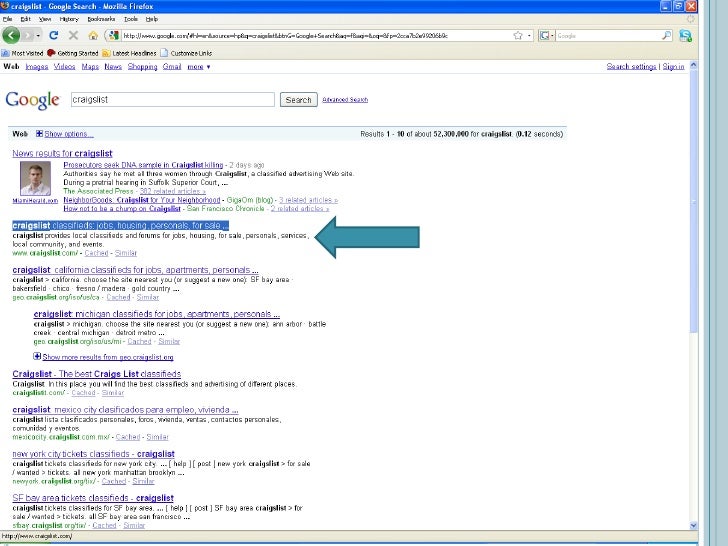Click the Google Search button
Screen dimensions: 728x546
point(299,100)
